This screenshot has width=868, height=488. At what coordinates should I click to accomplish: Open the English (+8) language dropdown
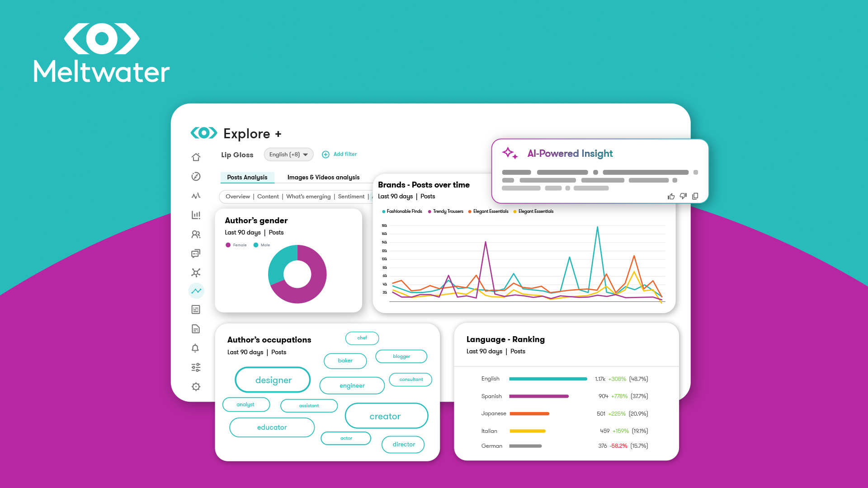pos(288,155)
